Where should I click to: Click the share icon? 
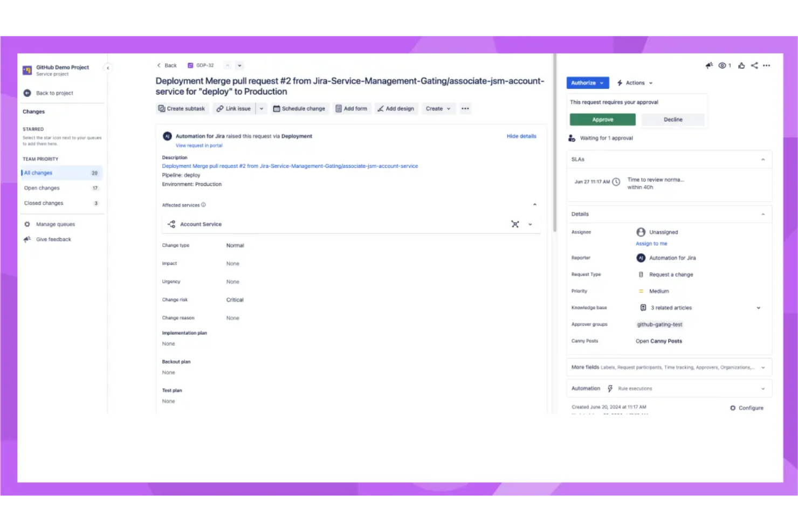click(x=754, y=66)
